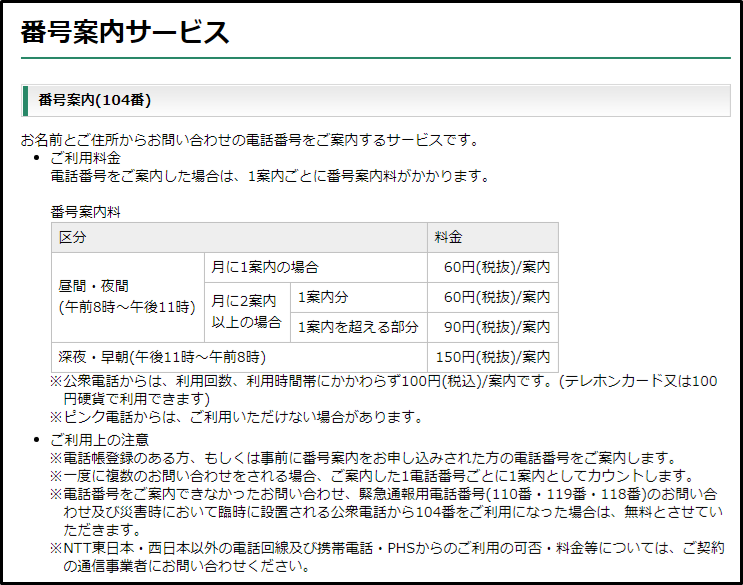Click the note starting ※公衆電話からは

coord(384,390)
